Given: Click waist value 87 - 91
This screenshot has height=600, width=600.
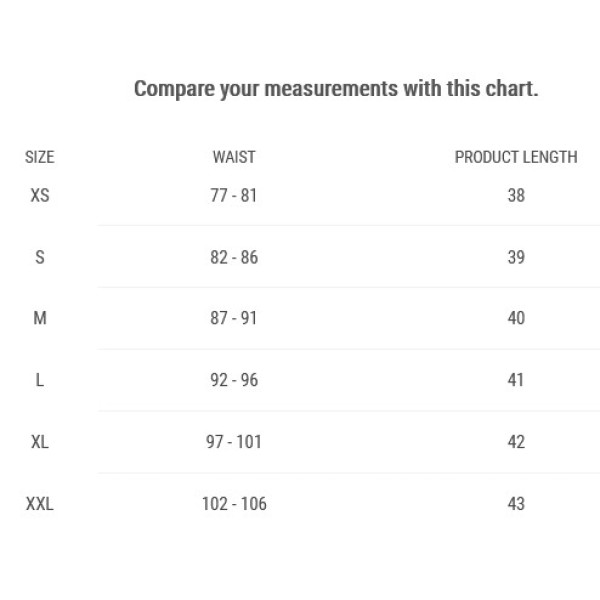Looking at the screenshot, I should [x=234, y=318].
